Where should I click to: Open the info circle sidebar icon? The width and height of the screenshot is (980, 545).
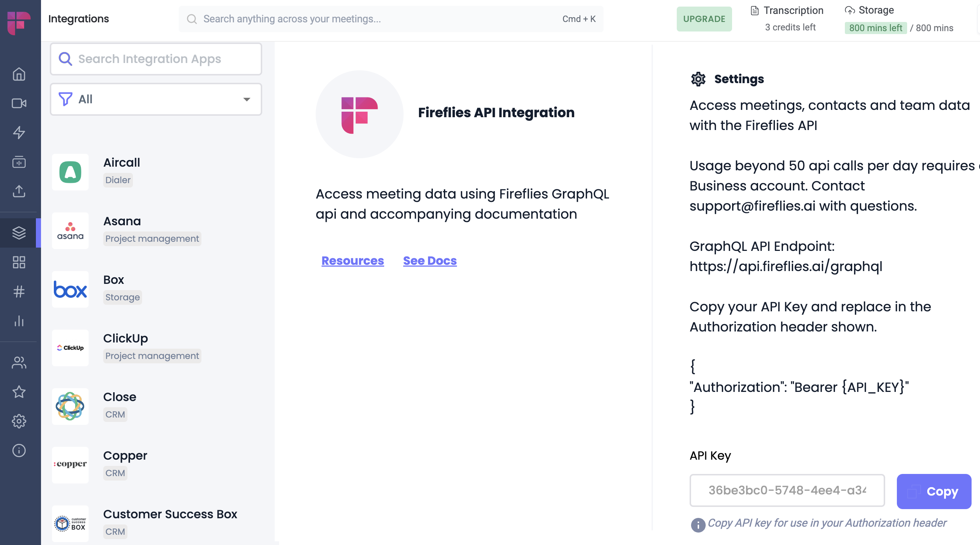pos(19,450)
